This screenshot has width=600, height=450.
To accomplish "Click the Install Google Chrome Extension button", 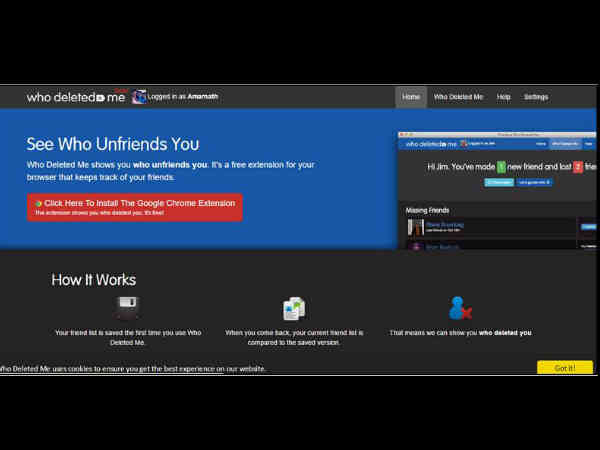I will tap(135, 207).
